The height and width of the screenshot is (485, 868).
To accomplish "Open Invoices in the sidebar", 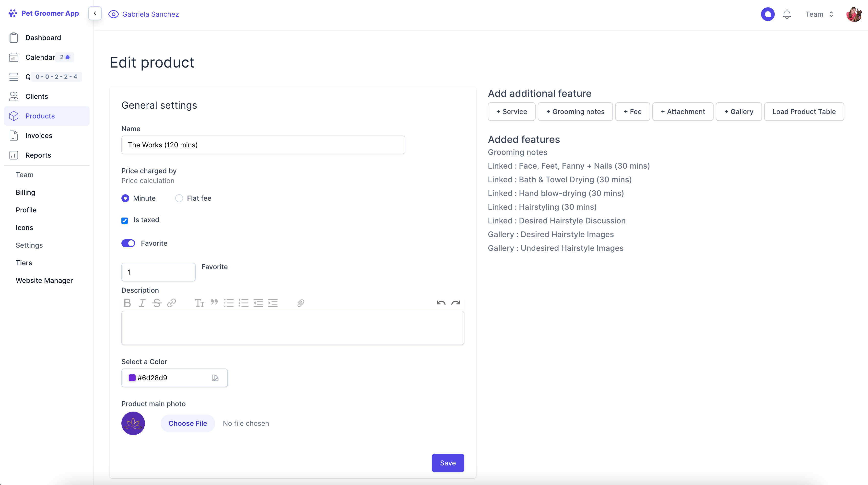I will click(x=39, y=135).
